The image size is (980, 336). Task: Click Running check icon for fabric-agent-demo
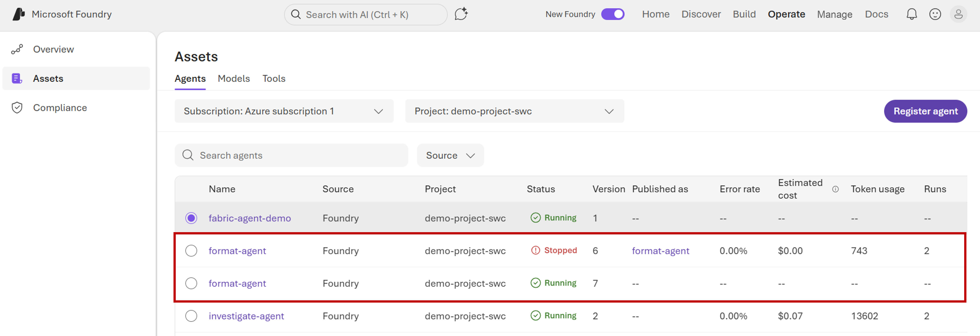point(535,218)
